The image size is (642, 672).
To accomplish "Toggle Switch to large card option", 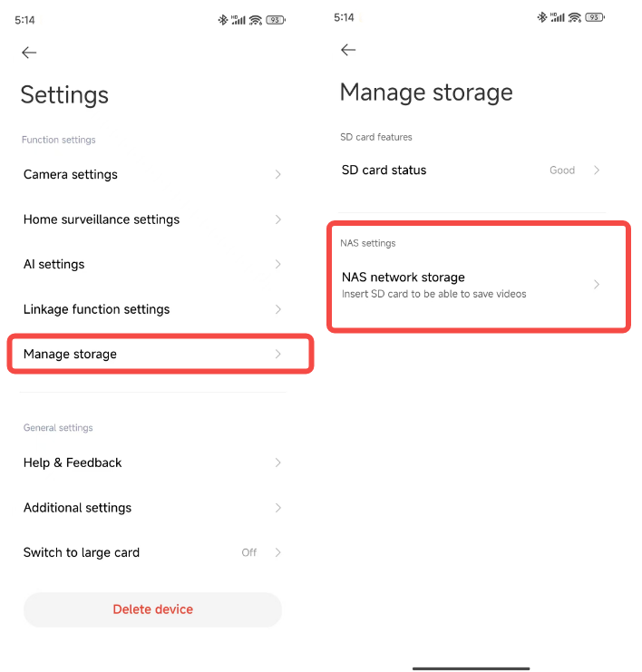I will [262, 552].
